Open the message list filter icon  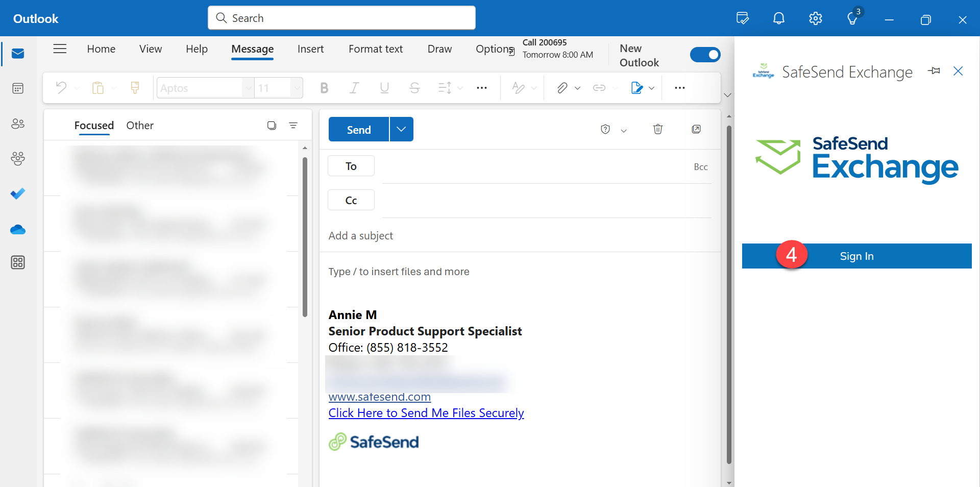point(293,125)
